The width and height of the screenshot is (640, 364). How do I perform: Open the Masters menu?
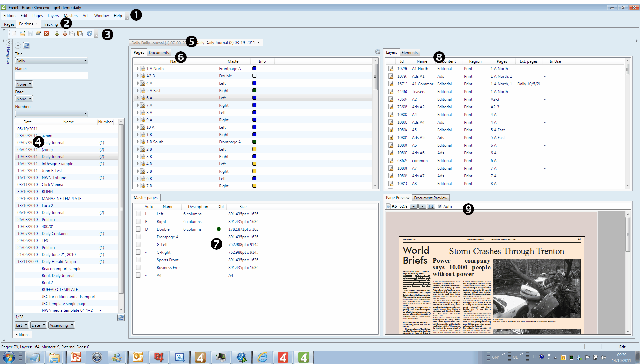70,16
